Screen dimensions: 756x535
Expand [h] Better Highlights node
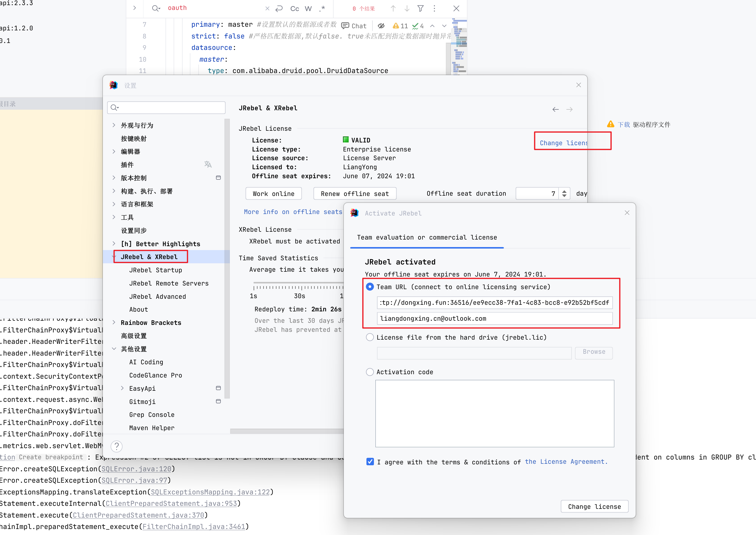114,244
